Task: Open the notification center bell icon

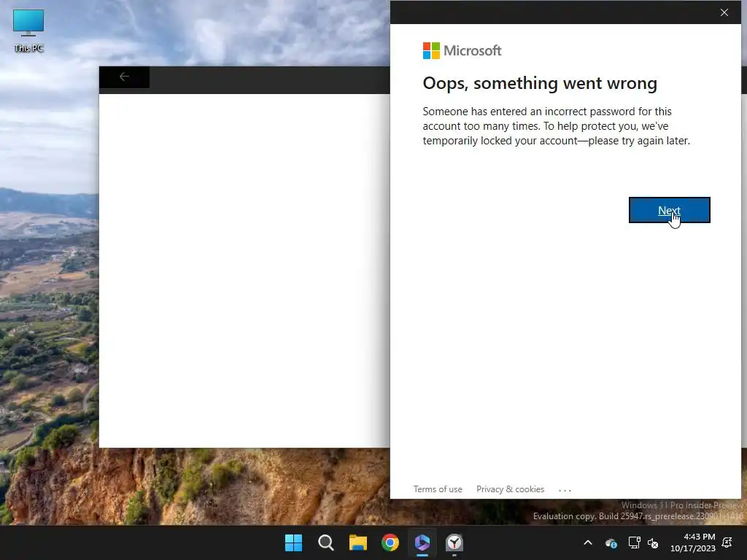Action: pyautogui.click(x=727, y=542)
